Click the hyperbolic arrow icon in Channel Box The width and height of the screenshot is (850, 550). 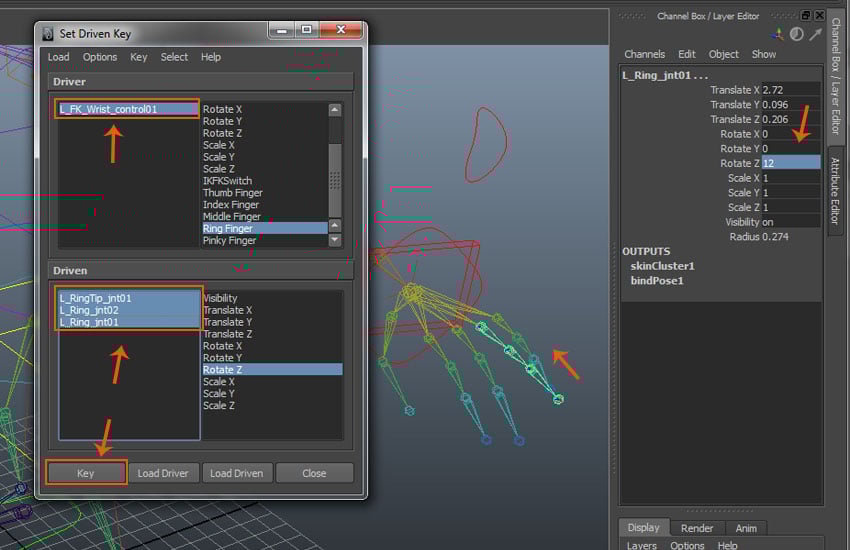click(815, 34)
